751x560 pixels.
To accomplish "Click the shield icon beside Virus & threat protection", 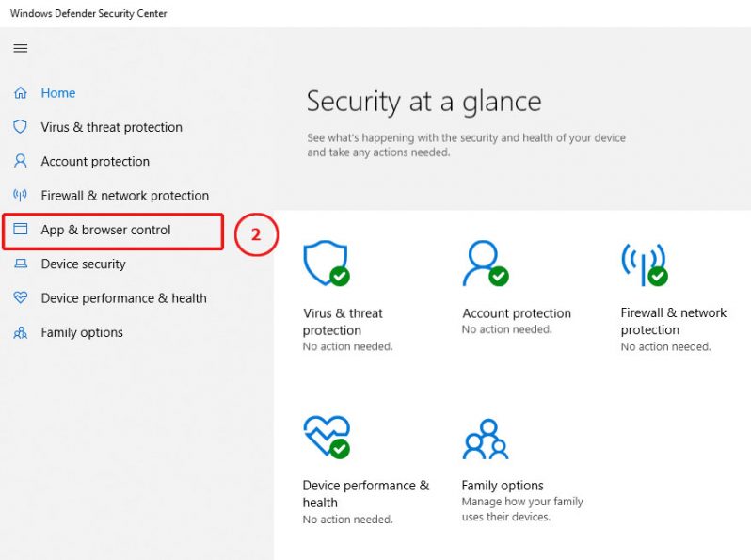I will tap(20, 127).
